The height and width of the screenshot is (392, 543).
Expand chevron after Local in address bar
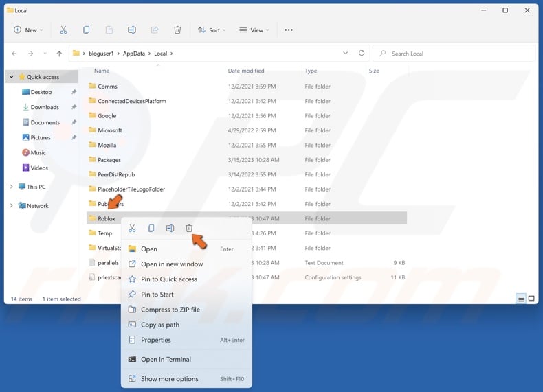point(171,54)
